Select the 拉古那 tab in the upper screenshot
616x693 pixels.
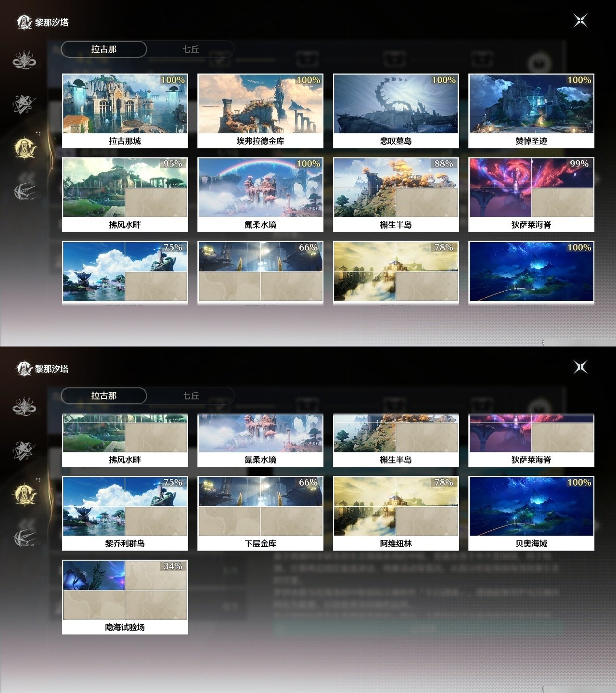[x=104, y=49]
